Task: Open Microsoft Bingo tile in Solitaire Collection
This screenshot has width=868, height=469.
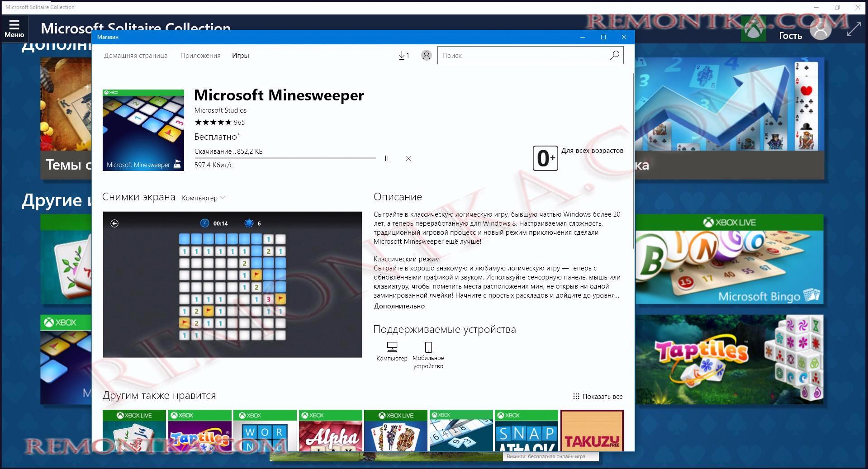Action: [729, 259]
